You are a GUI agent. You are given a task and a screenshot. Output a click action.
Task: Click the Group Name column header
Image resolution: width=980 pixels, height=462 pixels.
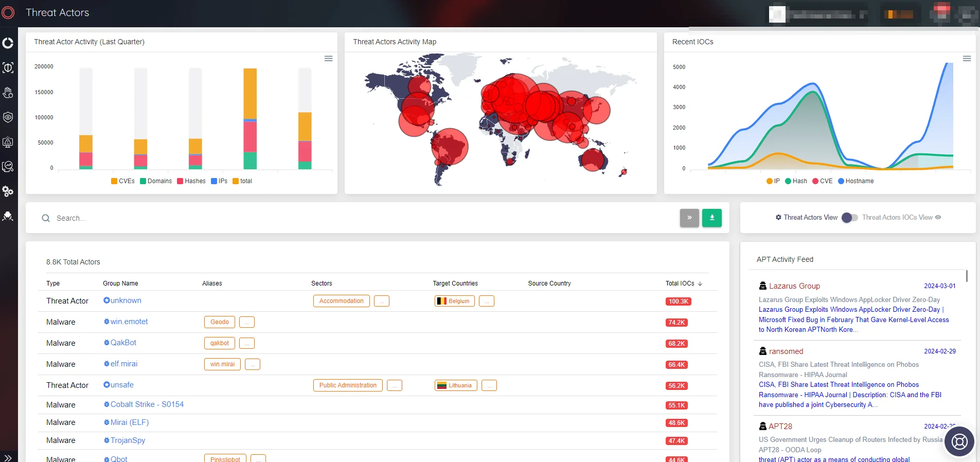click(120, 283)
